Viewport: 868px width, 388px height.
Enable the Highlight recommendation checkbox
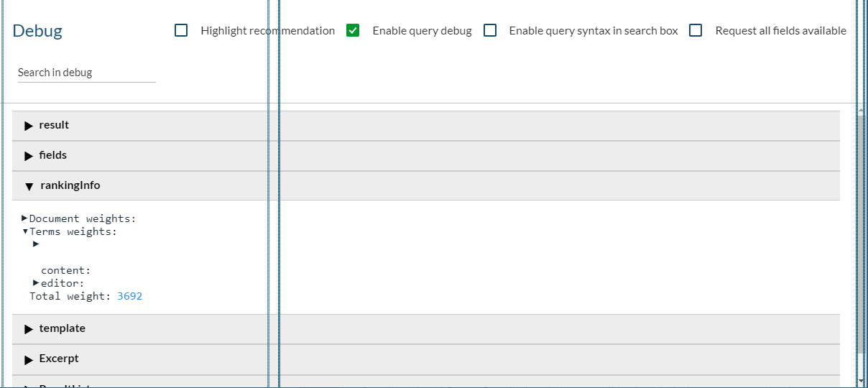(181, 30)
